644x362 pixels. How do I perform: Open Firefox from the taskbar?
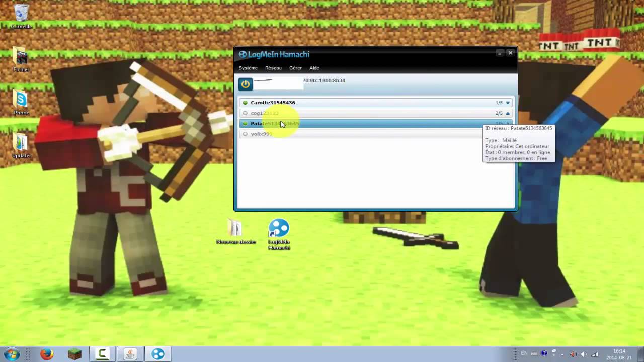coord(47,354)
